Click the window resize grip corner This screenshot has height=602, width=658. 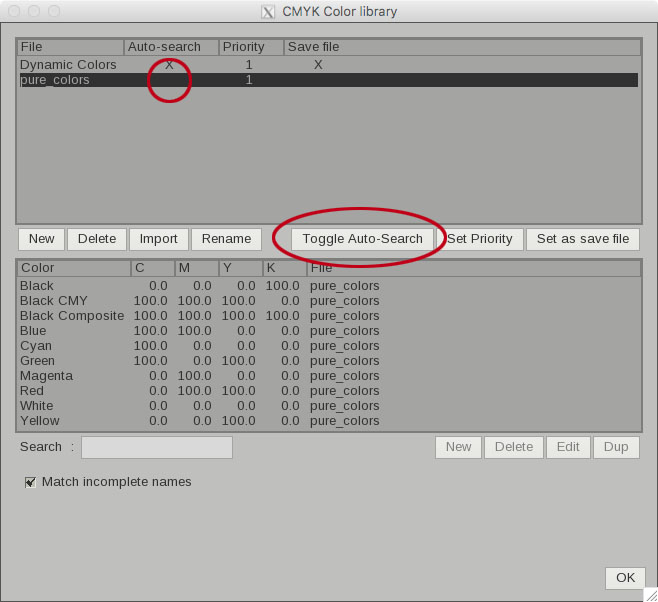[650, 594]
